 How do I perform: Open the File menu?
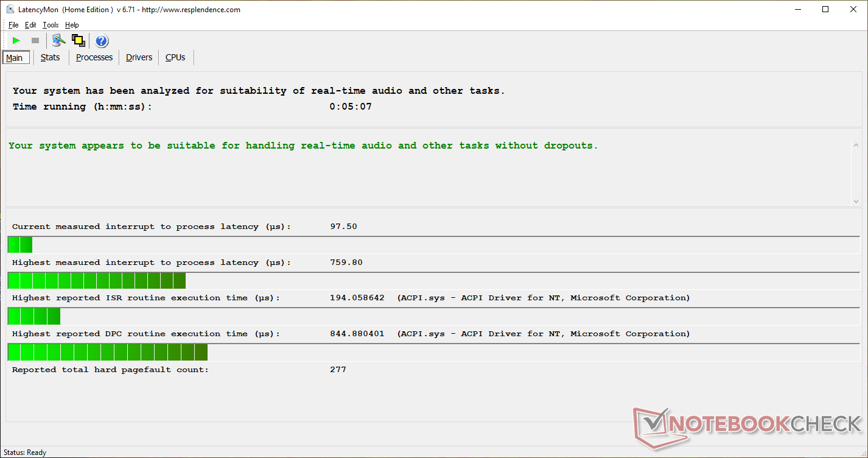click(x=13, y=25)
